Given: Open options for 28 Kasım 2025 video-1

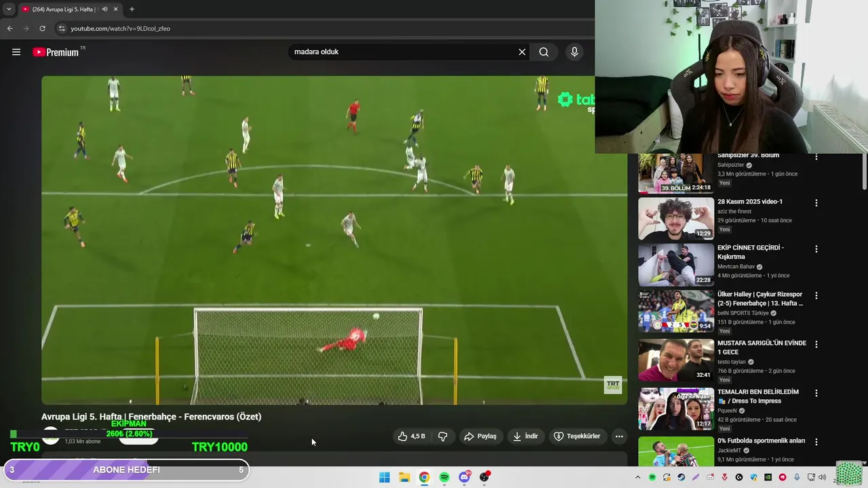Looking at the screenshot, I should point(816,203).
